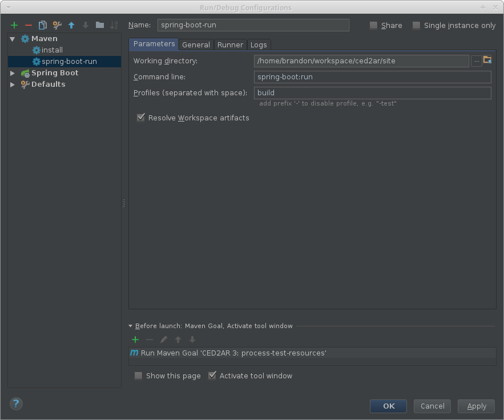Open window menu arrow in title bar

(x=9, y=7)
